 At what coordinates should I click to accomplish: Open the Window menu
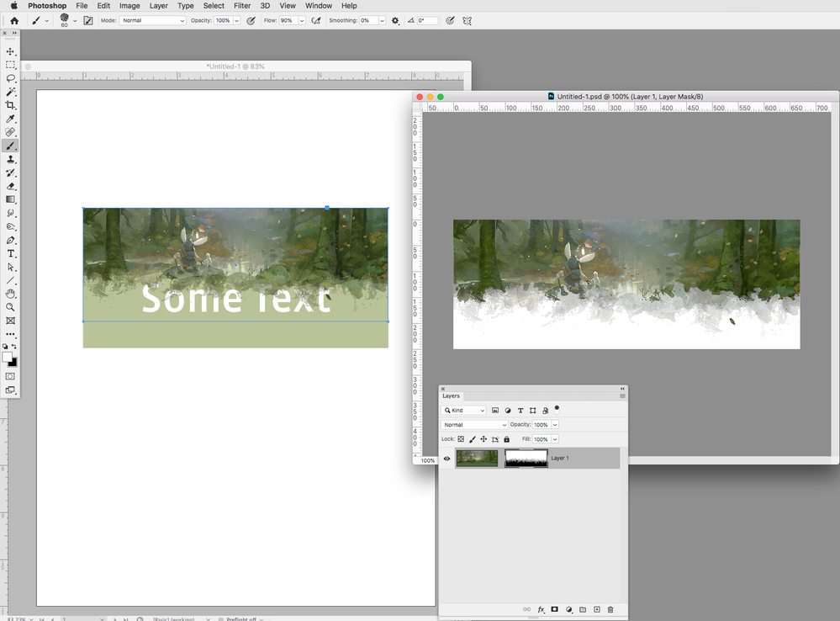(x=319, y=5)
